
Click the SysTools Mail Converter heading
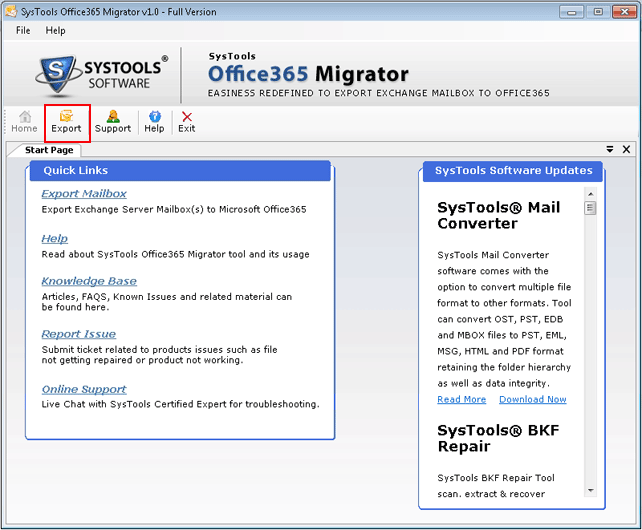[x=498, y=215]
